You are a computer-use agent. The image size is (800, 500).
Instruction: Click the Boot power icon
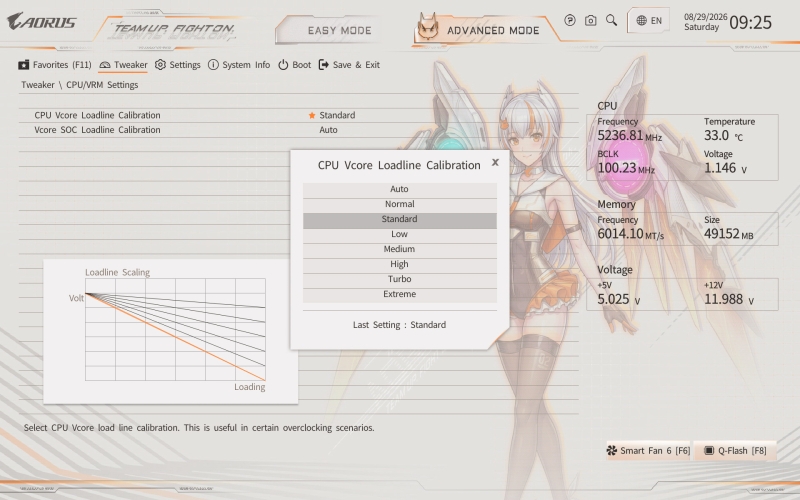283,65
